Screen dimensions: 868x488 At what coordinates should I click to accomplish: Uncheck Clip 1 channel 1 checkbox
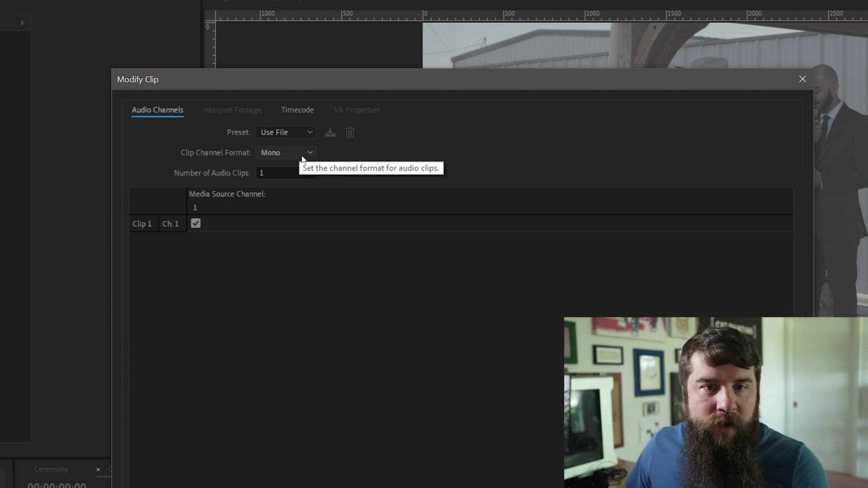point(196,223)
